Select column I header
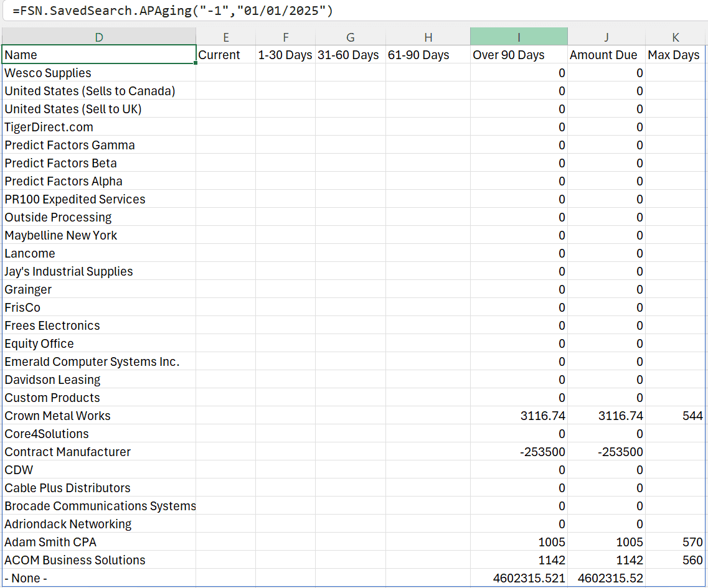 pos(519,37)
